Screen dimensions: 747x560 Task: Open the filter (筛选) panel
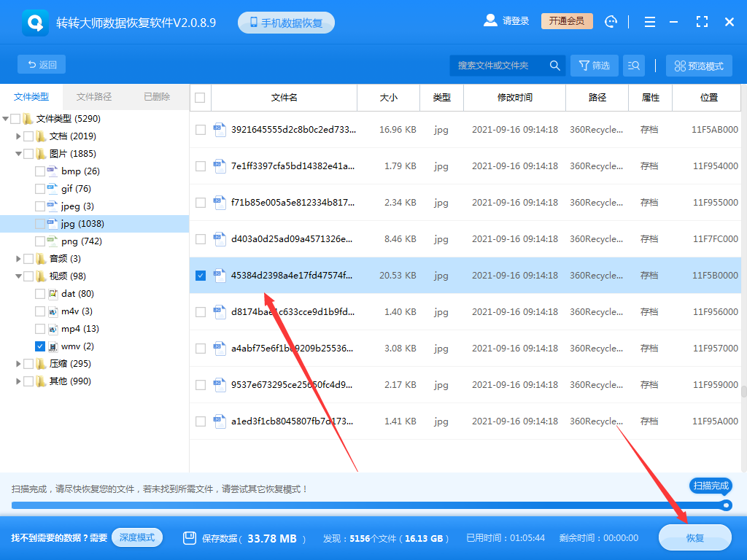pyautogui.click(x=593, y=65)
